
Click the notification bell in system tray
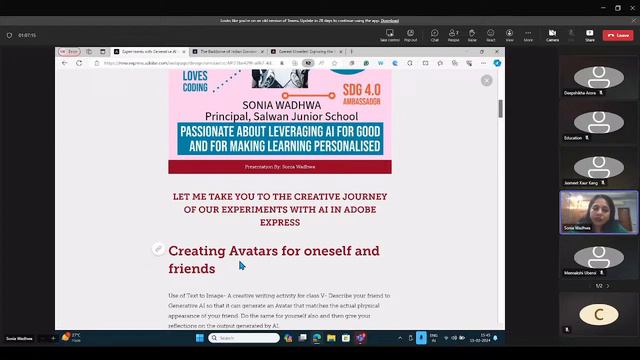point(495,338)
